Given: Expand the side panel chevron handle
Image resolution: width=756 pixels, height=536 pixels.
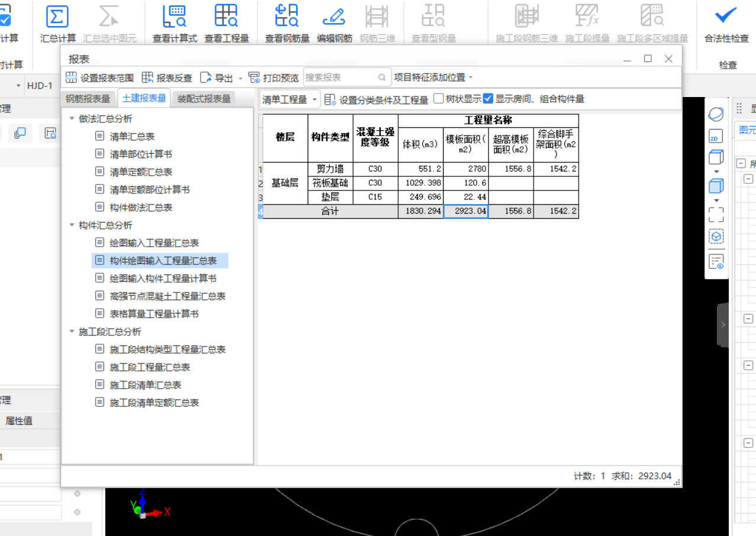Looking at the screenshot, I should click(723, 325).
